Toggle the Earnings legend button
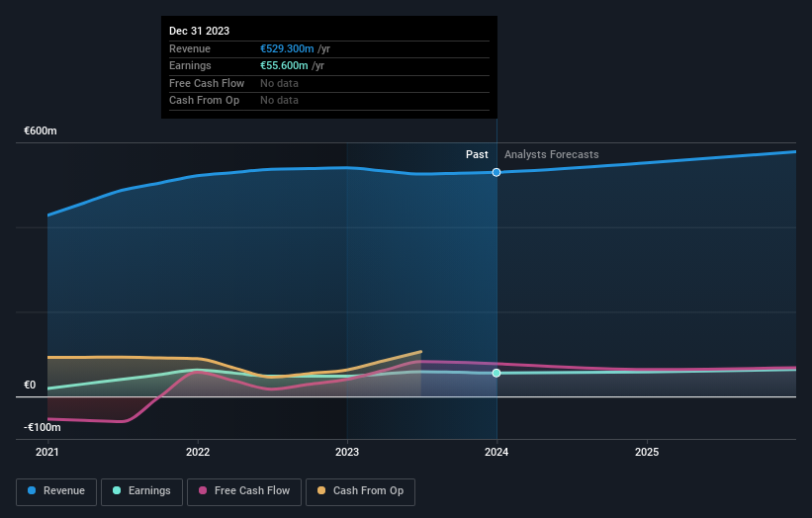The width and height of the screenshot is (812, 518). click(141, 491)
